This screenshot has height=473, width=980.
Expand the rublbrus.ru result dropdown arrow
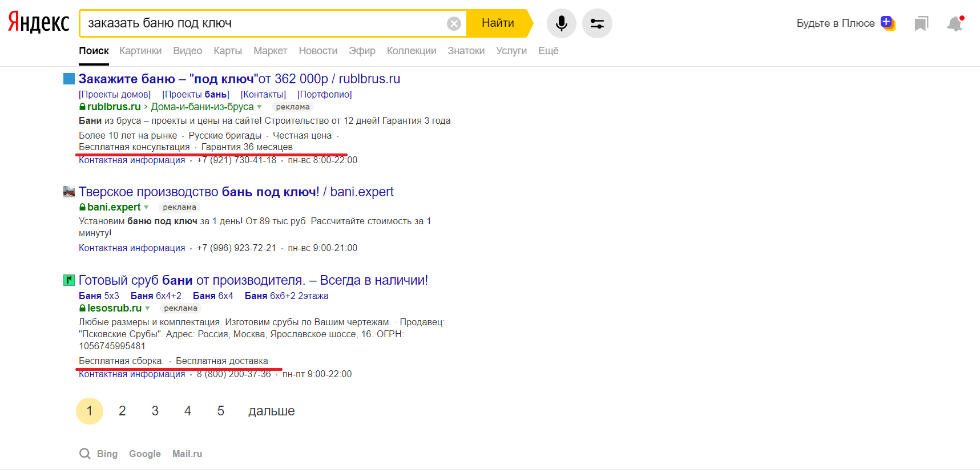tap(260, 107)
